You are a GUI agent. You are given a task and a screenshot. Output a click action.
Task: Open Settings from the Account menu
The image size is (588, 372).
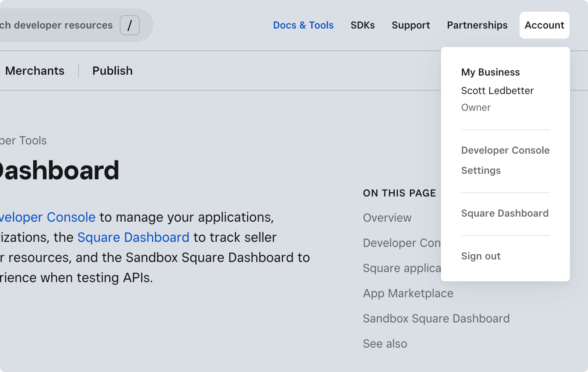(481, 170)
